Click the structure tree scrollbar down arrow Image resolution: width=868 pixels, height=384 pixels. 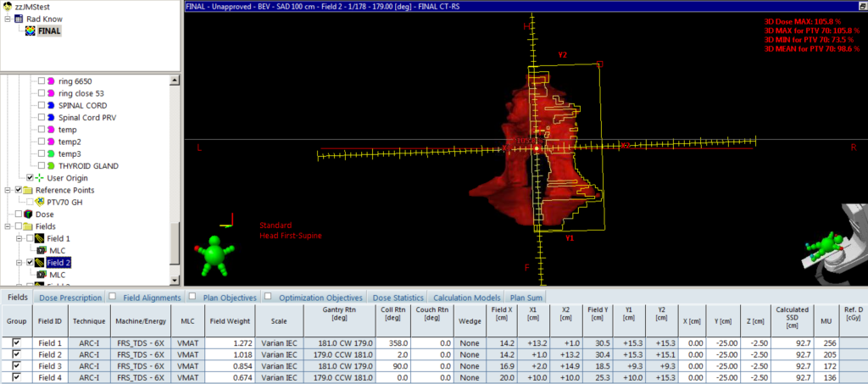point(175,282)
